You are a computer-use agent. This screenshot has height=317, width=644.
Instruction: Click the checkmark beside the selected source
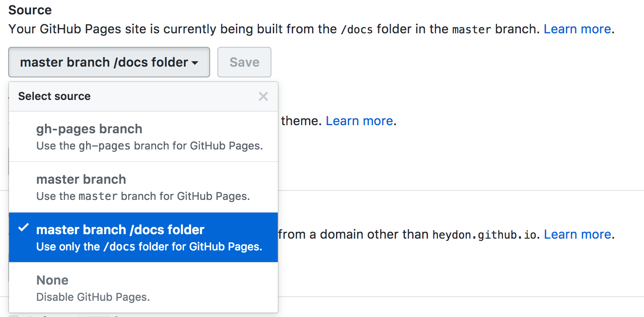23,228
